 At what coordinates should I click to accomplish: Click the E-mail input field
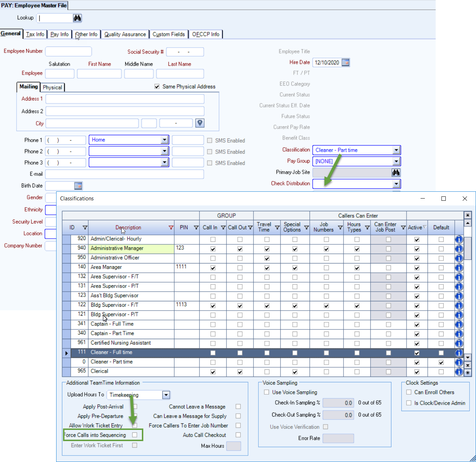[125, 174]
